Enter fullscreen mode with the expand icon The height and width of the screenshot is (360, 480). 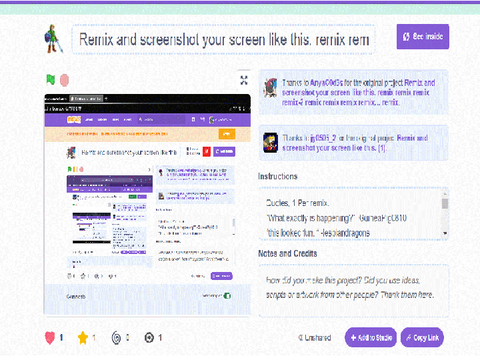click(x=244, y=80)
